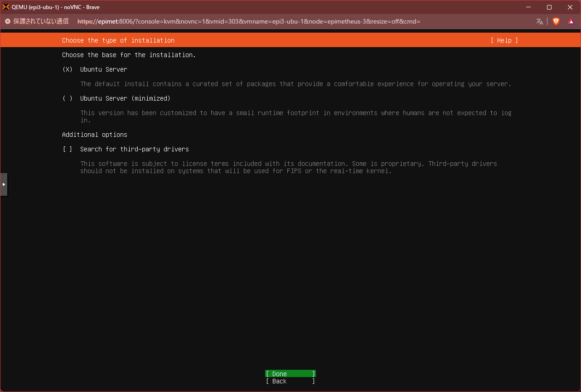Minimize the noVNC browser window
Viewport: 581px width, 392px height.
tap(528, 7)
